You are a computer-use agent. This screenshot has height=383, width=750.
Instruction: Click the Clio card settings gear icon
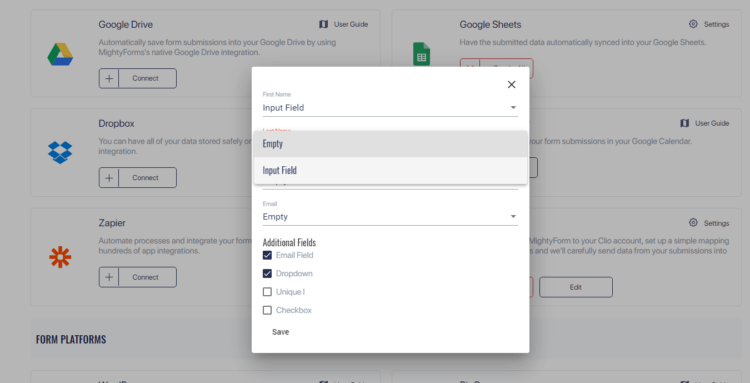pos(693,222)
